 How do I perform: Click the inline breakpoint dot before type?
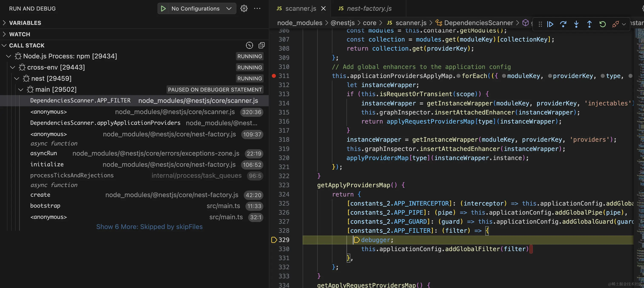tap(603, 76)
